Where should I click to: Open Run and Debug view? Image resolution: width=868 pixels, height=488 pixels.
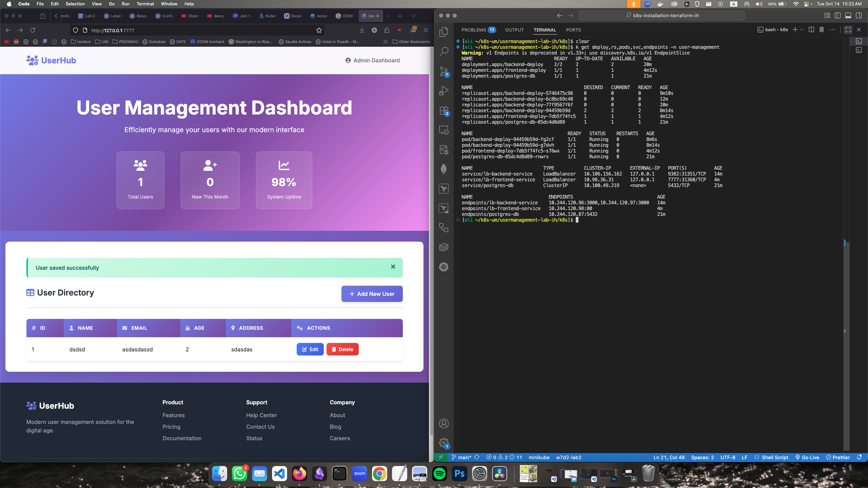pyautogui.click(x=443, y=91)
